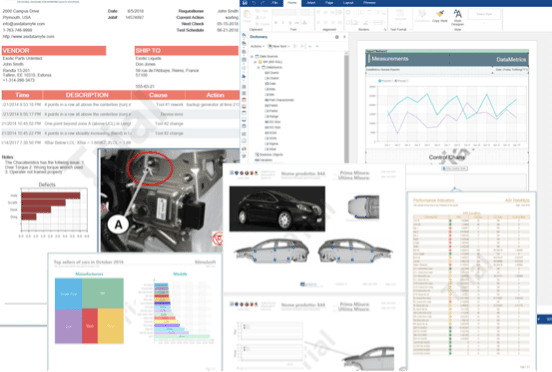
Task: Open the Select Style combo box
Action: pyautogui.click(x=484, y=14)
